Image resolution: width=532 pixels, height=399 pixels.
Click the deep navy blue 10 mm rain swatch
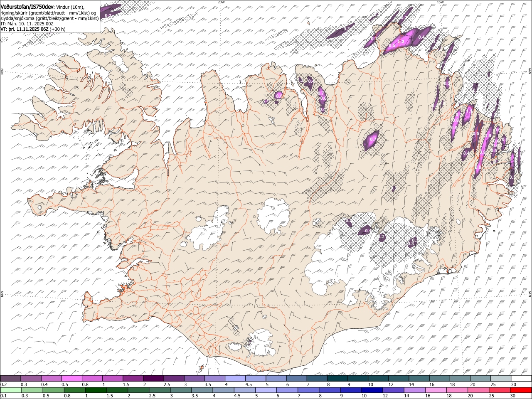tap(372, 390)
